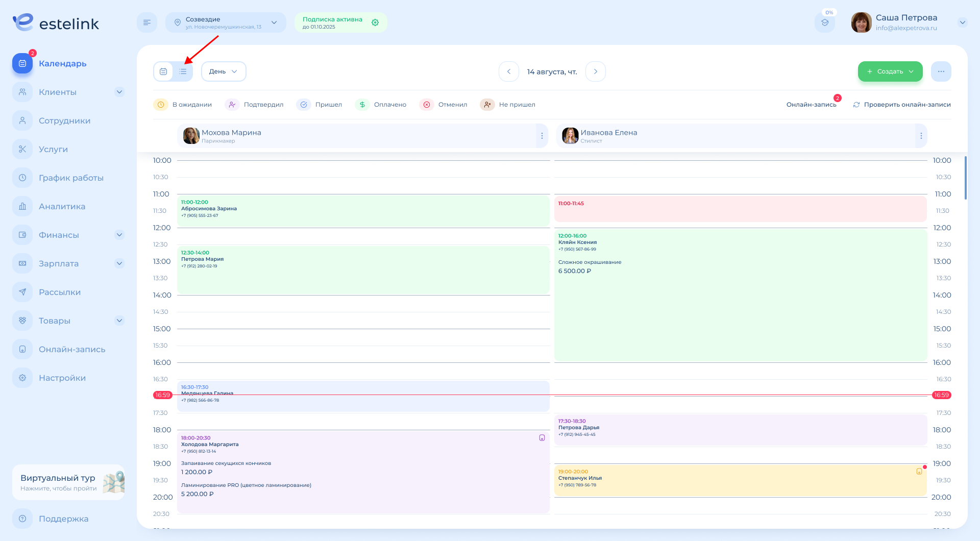The width and height of the screenshot is (980, 541).
Task: Go to next day arrow
Action: (x=595, y=71)
